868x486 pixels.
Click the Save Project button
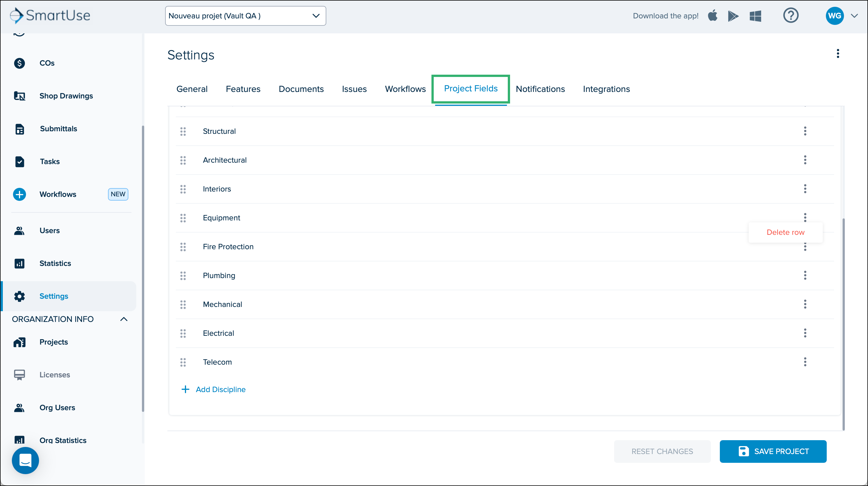tap(773, 451)
